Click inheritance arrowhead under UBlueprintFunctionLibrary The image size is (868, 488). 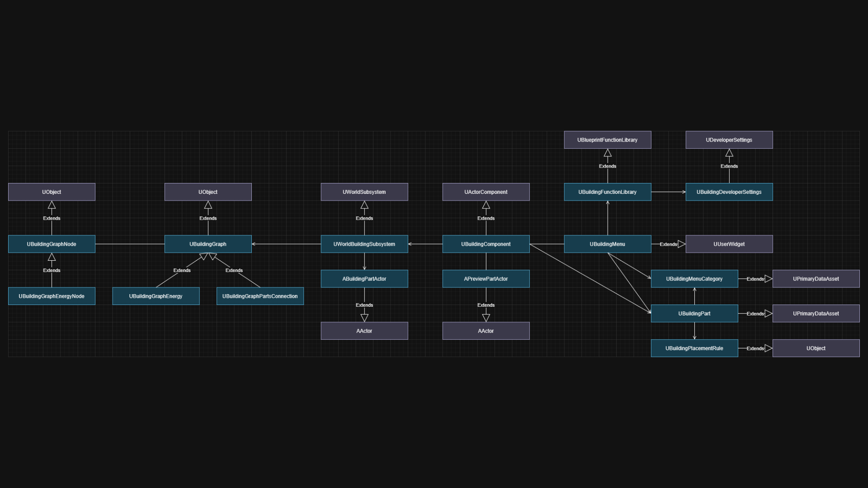(608, 153)
